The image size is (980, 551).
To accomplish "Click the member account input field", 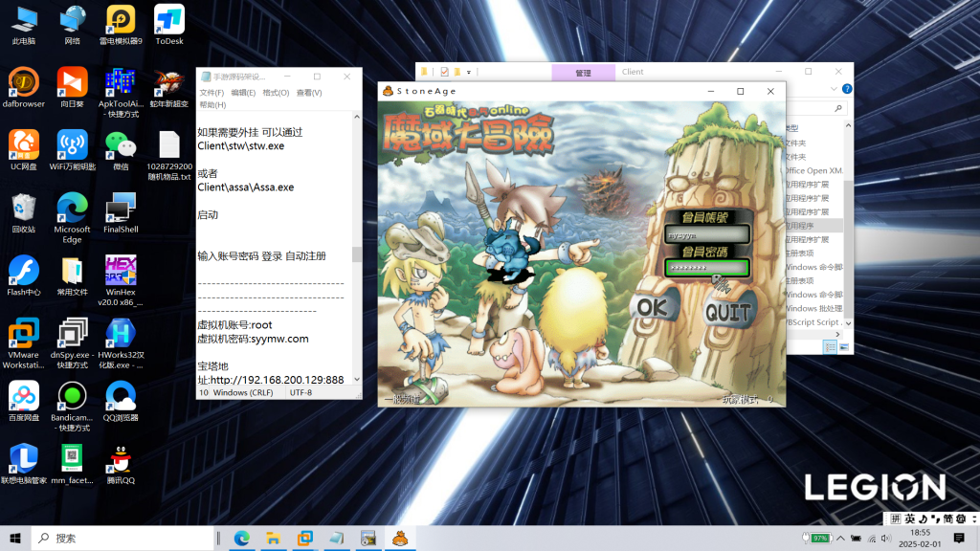I will point(707,234).
